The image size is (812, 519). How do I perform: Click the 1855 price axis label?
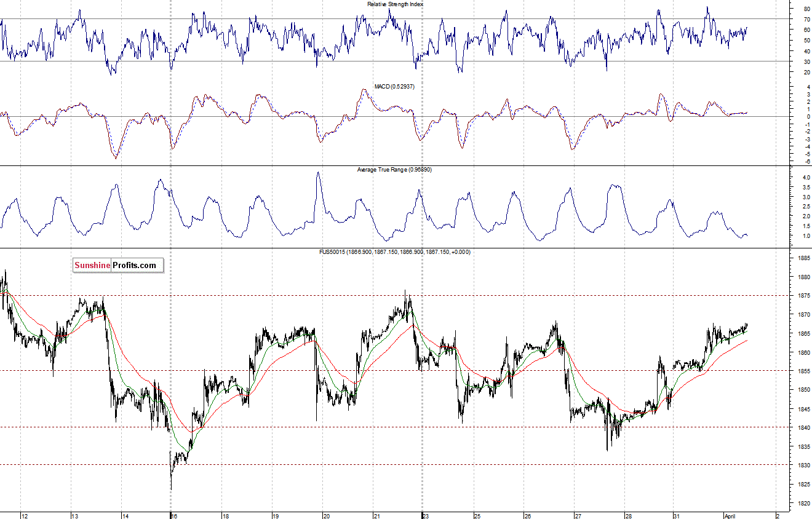[804, 371]
